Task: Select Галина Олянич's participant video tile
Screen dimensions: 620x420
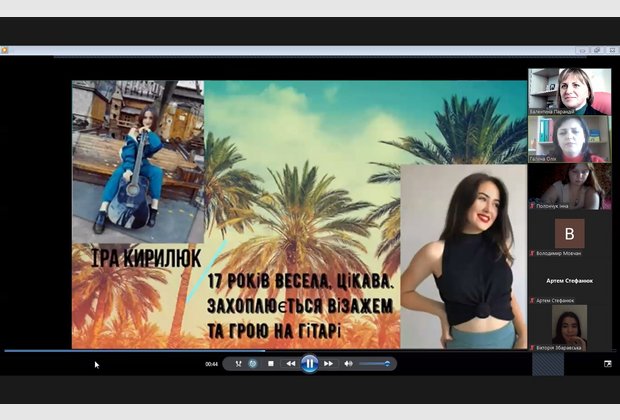Action: click(569, 135)
